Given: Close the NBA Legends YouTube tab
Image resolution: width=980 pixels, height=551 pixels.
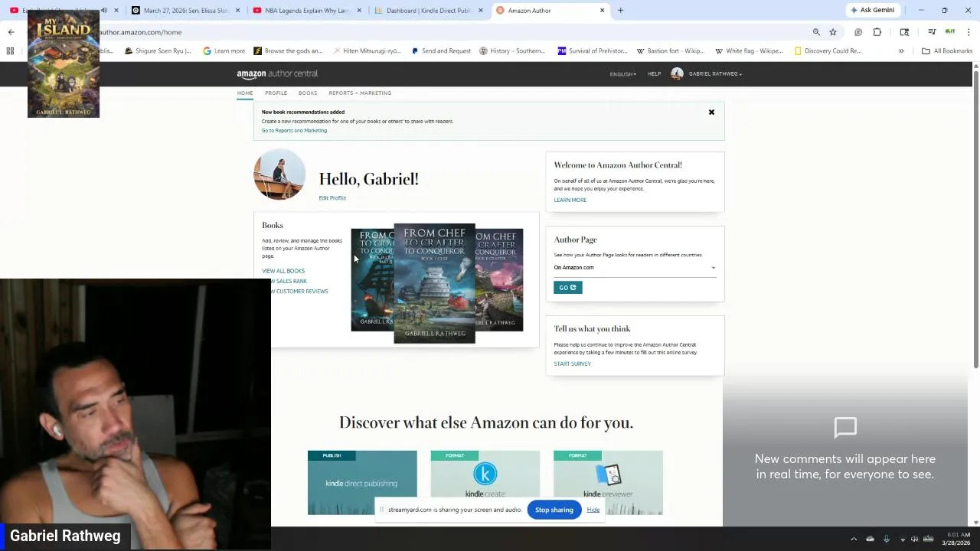Looking at the screenshot, I should click(359, 11).
